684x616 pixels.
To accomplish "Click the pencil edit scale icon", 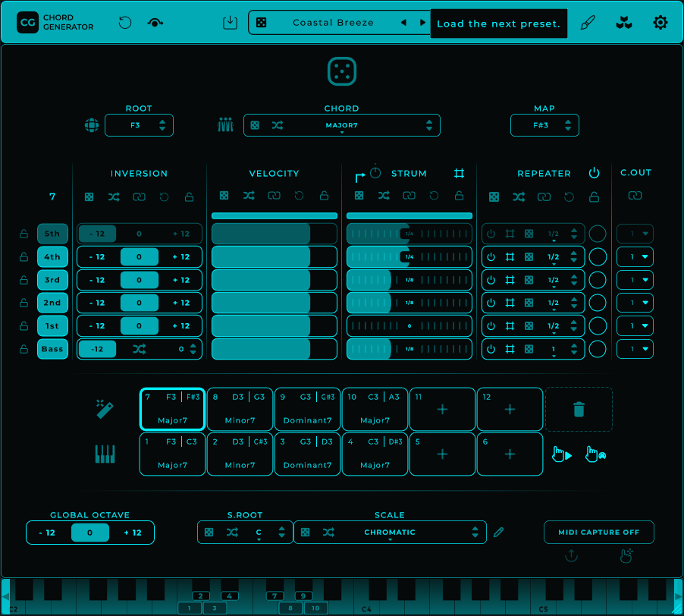I will [499, 533].
